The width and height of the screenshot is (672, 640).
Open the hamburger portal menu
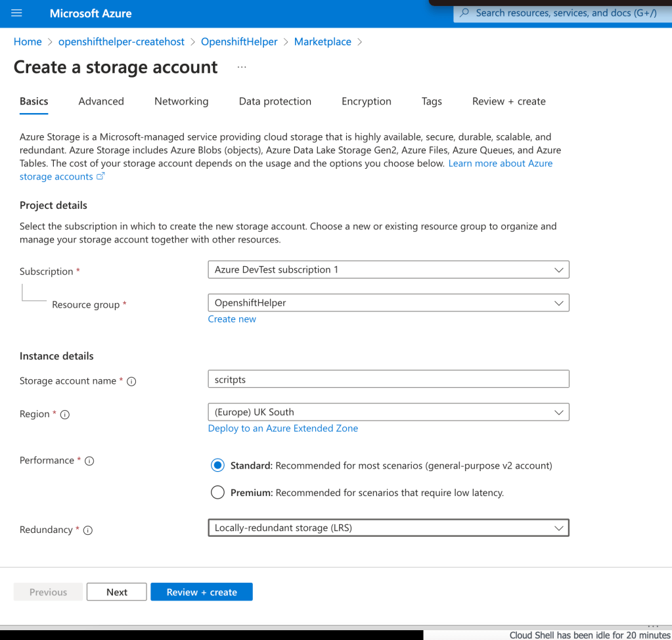(16, 13)
